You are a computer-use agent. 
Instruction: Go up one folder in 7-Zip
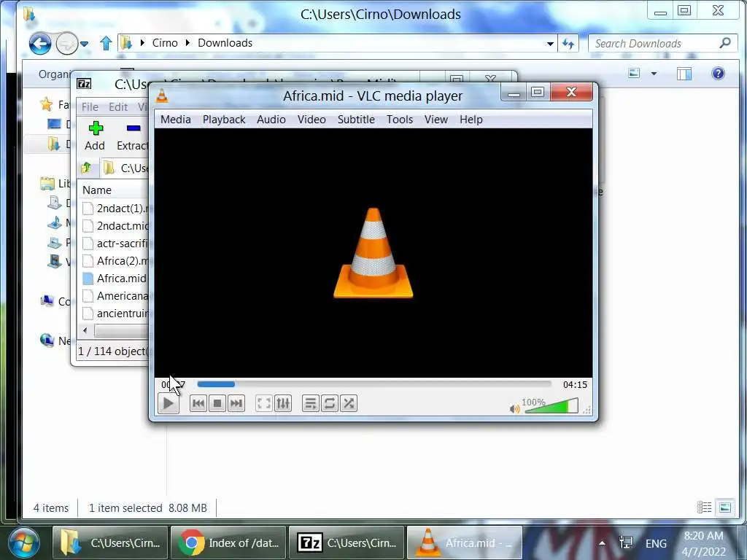pos(87,168)
